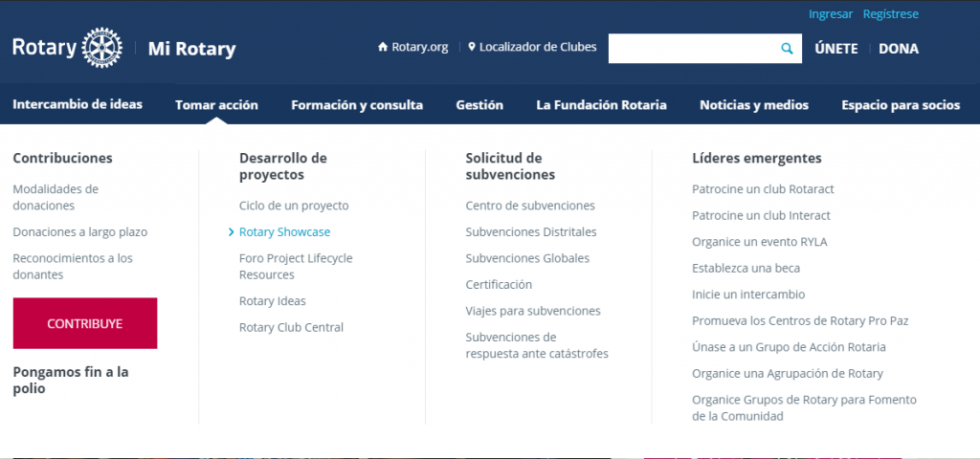Click the ÚNETE button
Screen dimensions: 980x459
pyautogui.click(x=836, y=49)
